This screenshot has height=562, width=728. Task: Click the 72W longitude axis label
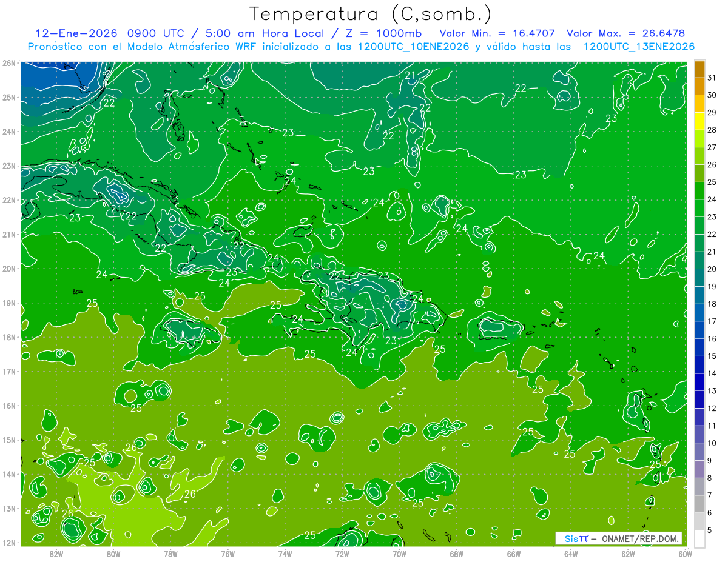point(342,554)
